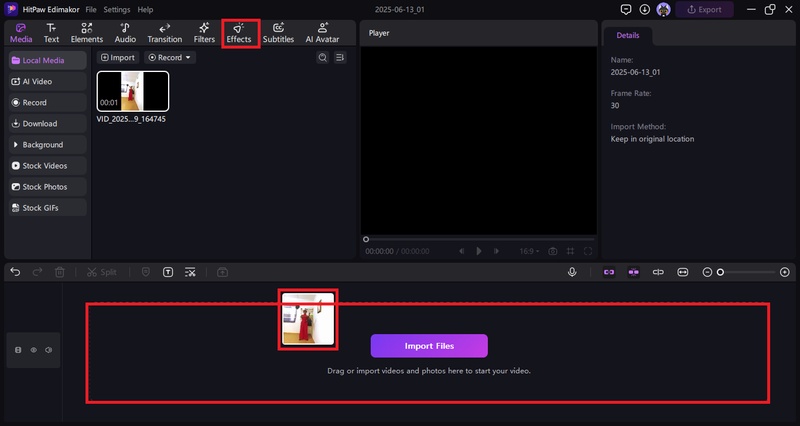Switch to the Filters tab
The height and width of the screenshot is (426, 800).
pos(204,33)
